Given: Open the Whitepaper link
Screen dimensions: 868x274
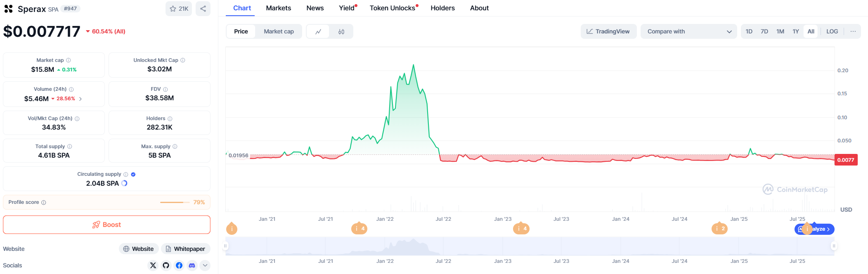Looking at the screenshot, I should tap(185, 249).
